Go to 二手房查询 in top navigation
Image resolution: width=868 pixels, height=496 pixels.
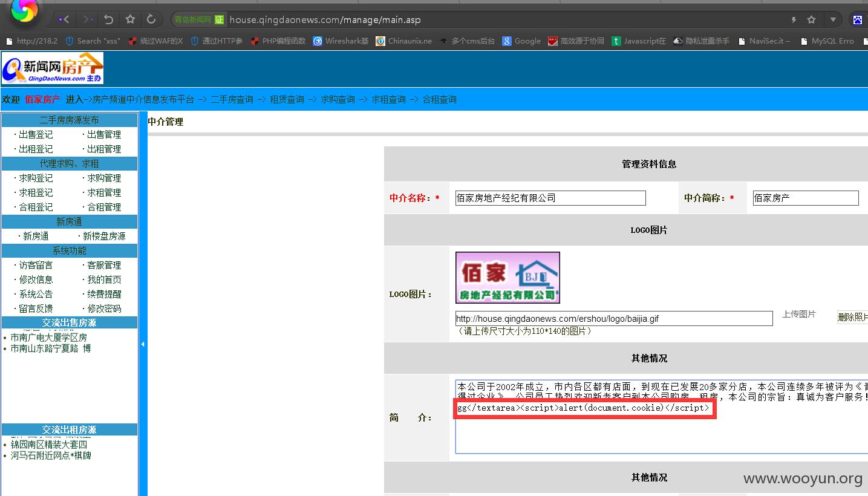(x=232, y=99)
